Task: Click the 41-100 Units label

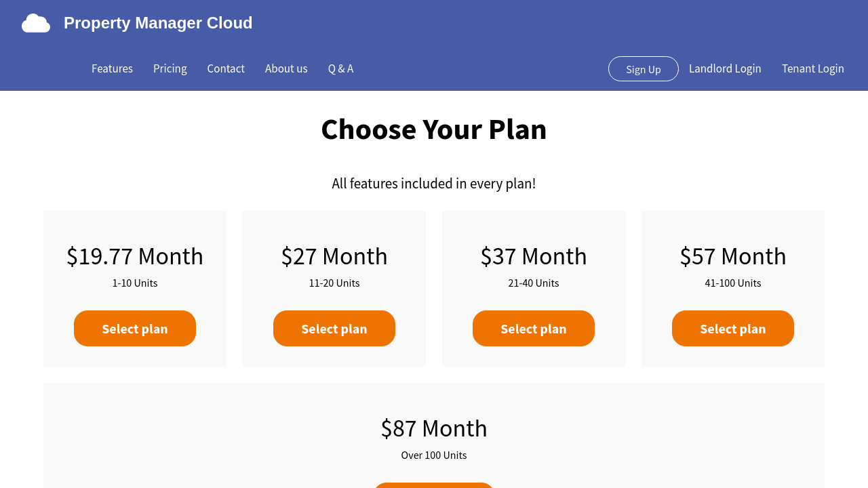Action: coord(733,283)
